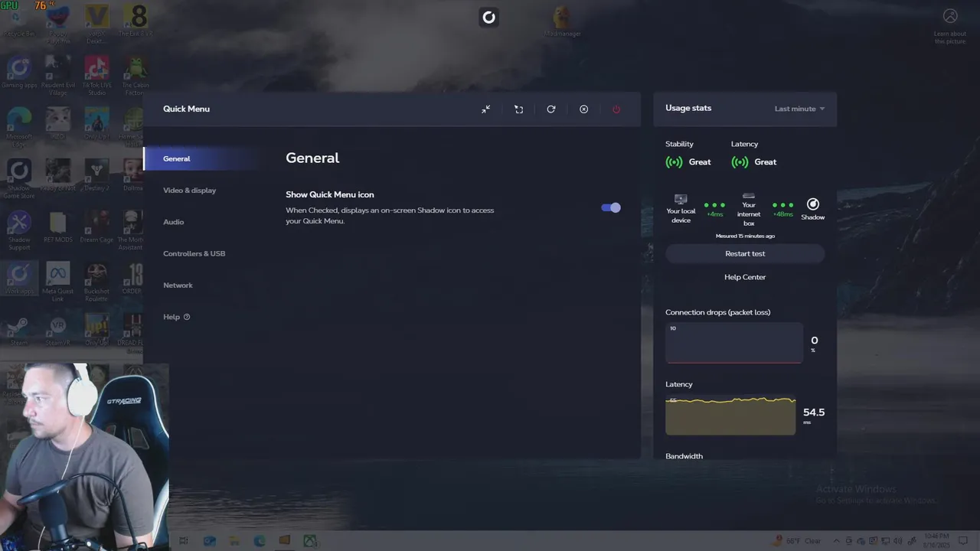Select the Dream Cage desktop icon

[x=96, y=227]
